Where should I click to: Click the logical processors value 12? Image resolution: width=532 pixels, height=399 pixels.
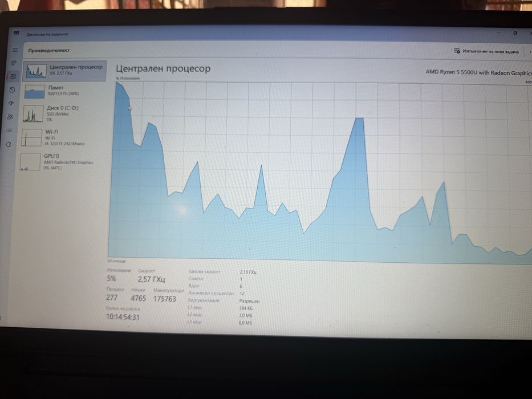pyautogui.click(x=242, y=294)
